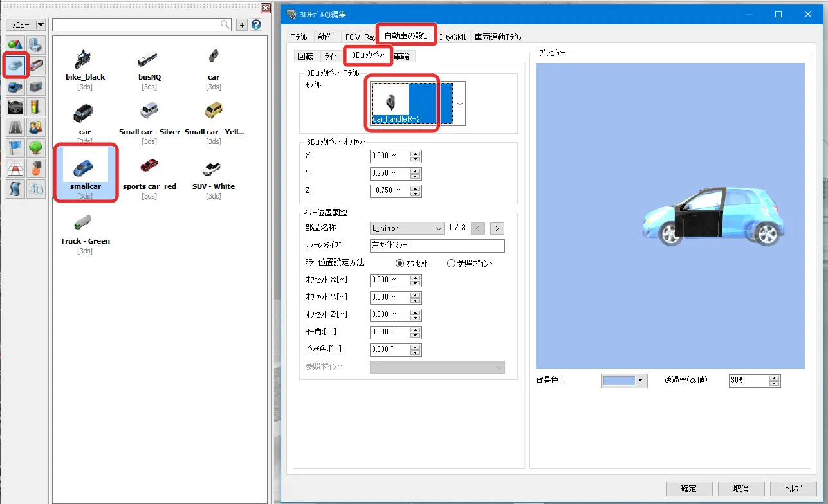The width and height of the screenshot is (828, 504).
Task: Increase the 3D cockpit offset Y value
Action: tap(415, 170)
